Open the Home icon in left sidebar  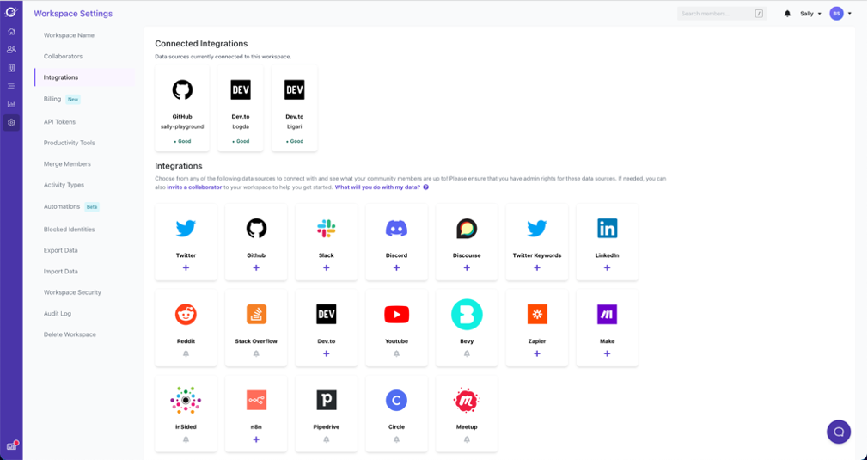(x=11, y=32)
